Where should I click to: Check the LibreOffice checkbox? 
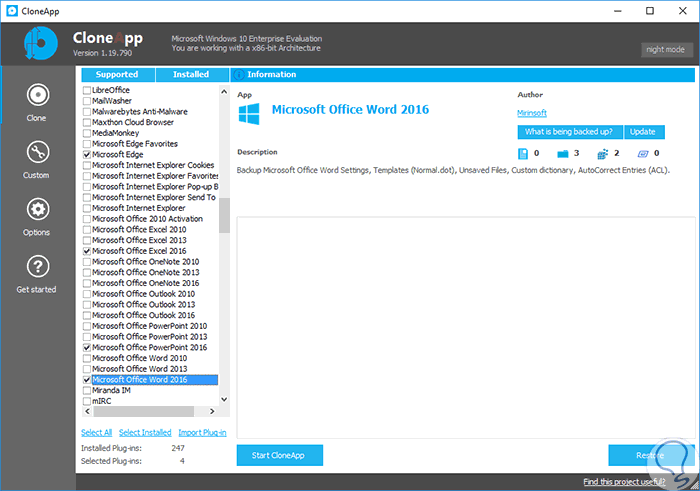[87, 90]
